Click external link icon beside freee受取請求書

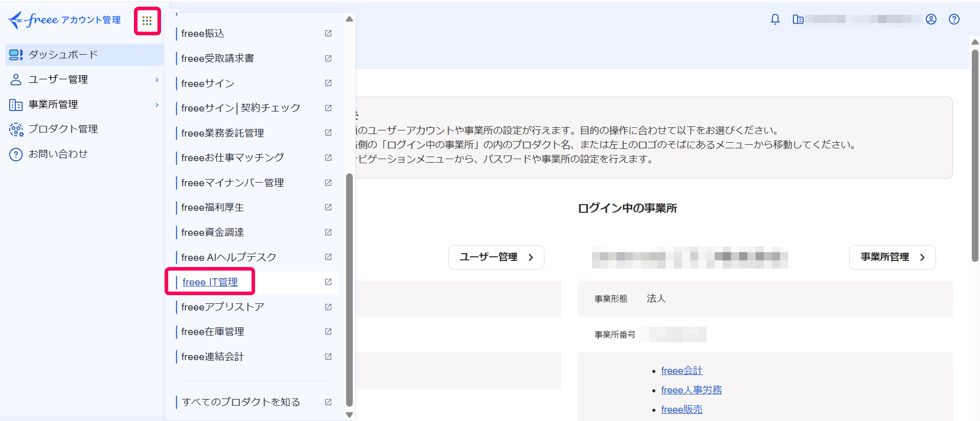click(328, 58)
